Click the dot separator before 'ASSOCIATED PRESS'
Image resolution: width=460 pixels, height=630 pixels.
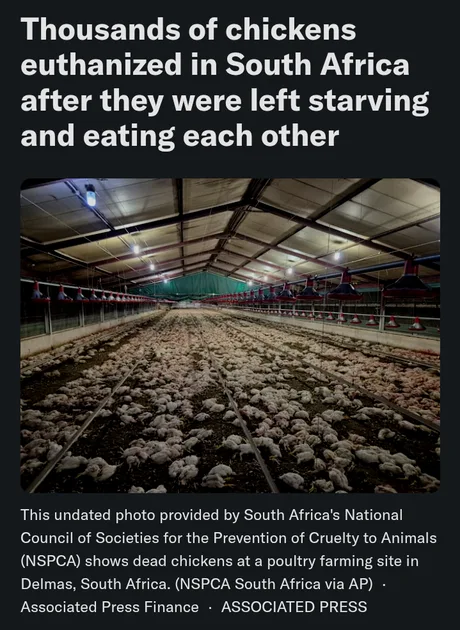[210, 608]
